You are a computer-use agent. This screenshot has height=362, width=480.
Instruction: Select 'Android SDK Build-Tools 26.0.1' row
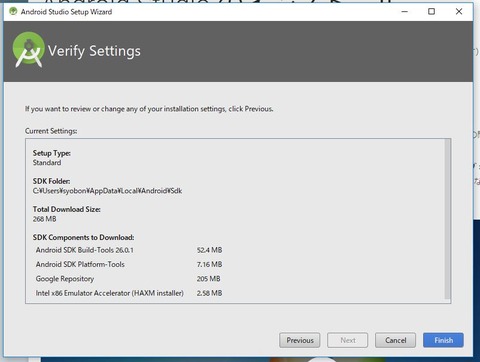tap(129, 250)
